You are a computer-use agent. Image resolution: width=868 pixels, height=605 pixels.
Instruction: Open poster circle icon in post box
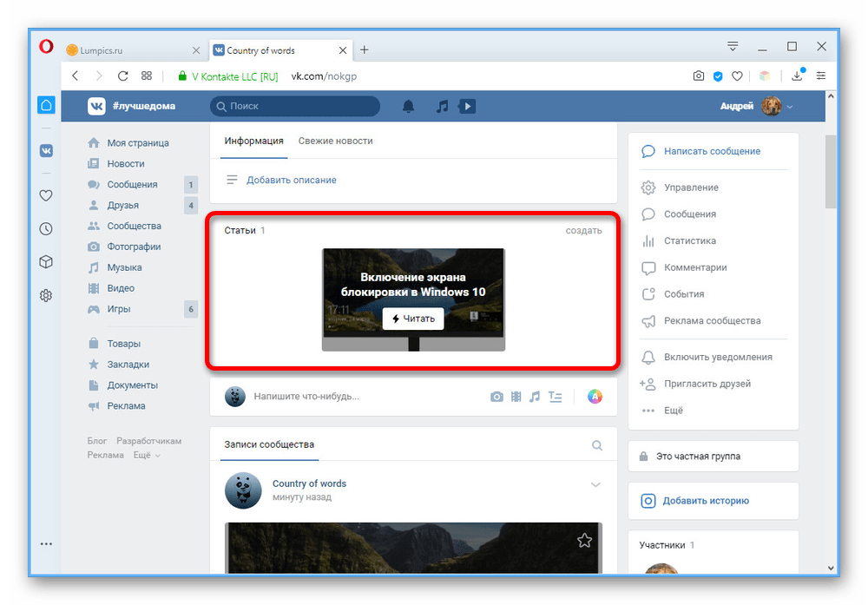click(595, 397)
